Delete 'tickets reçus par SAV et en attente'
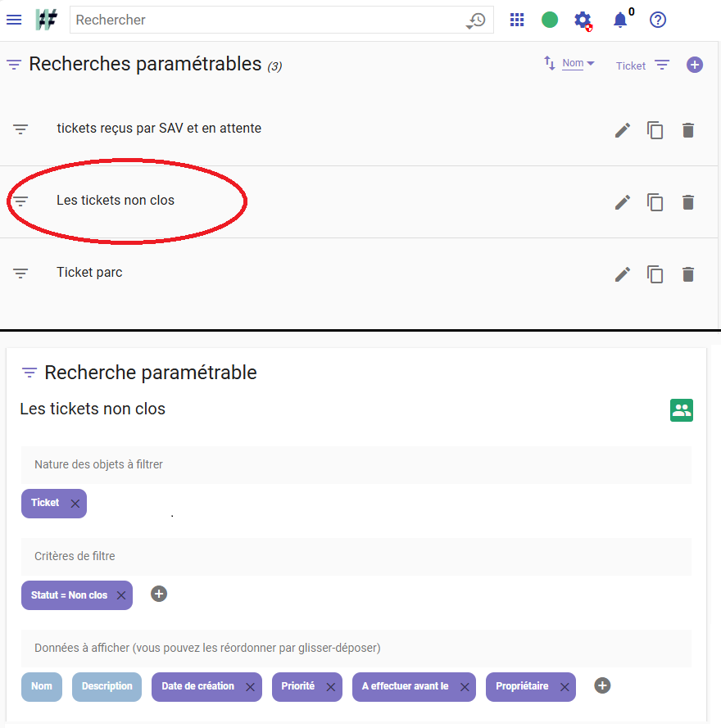This screenshot has height=728, width=721. pyautogui.click(x=688, y=130)
